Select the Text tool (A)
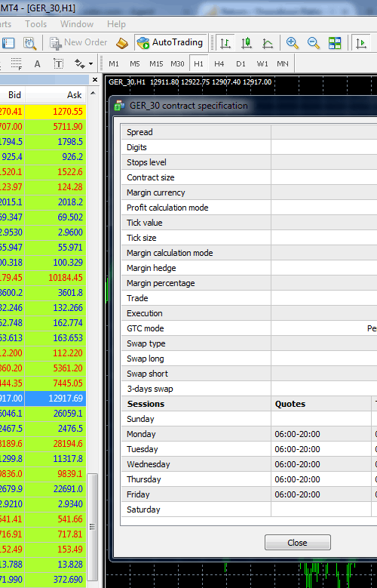377x588 pixels. (37, 63)
